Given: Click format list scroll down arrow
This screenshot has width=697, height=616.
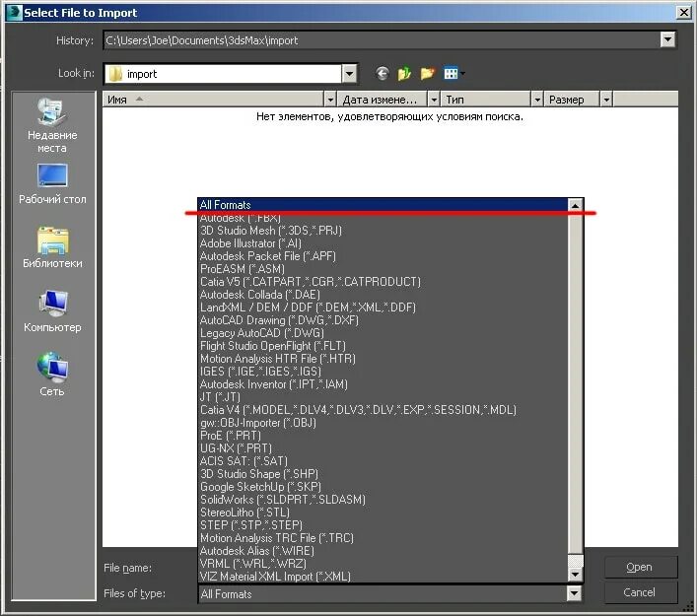Looking at the screenshot, I should point(575,575).
